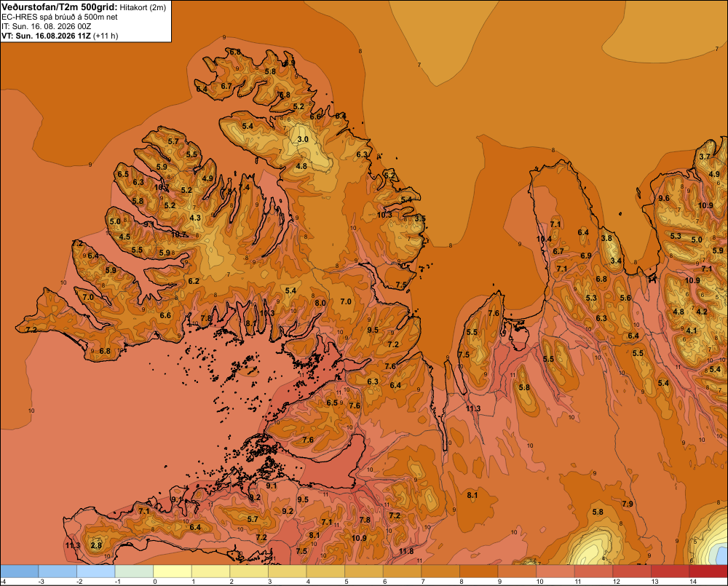Click the 8.0 temperature value on the map
This screenshot has height=586, width=728.
click(x=320, y=303)
